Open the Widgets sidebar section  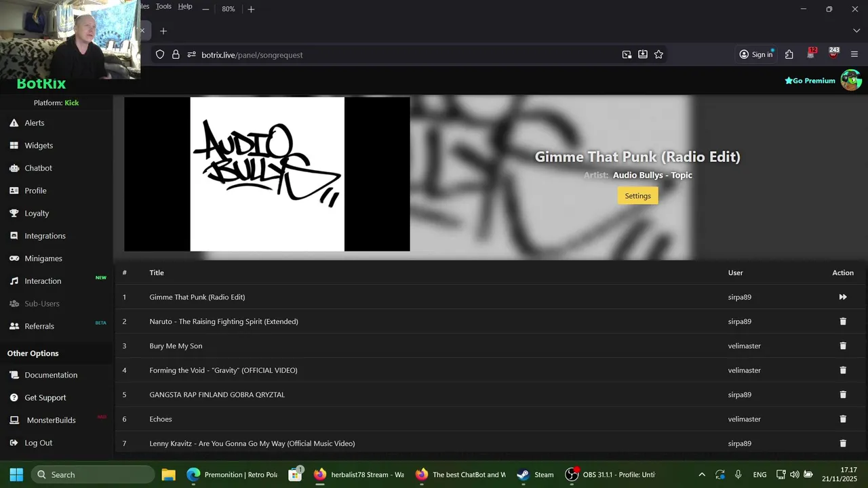click(39, 145)
